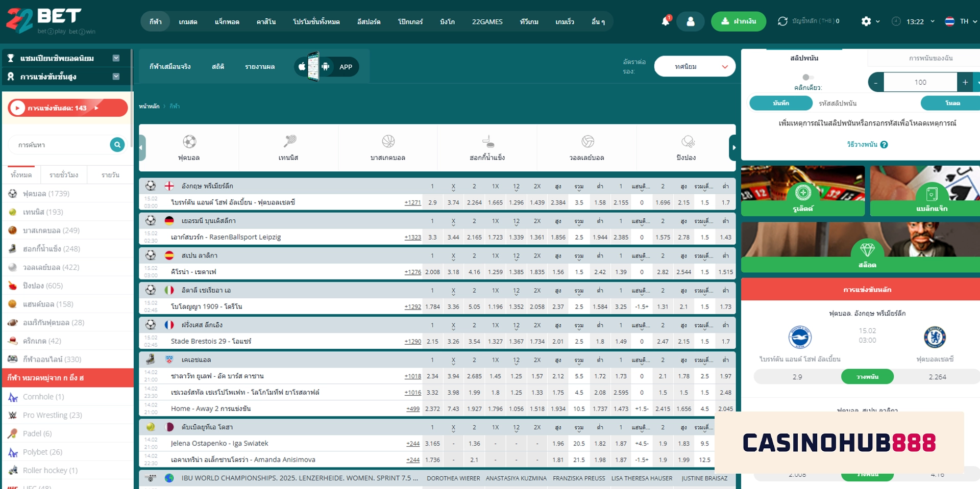Select the daily filter tab

[110, 175]
